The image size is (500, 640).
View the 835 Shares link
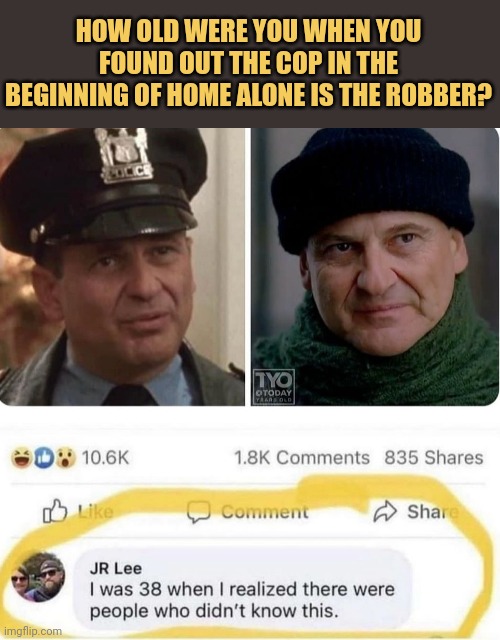pos(434,458)
